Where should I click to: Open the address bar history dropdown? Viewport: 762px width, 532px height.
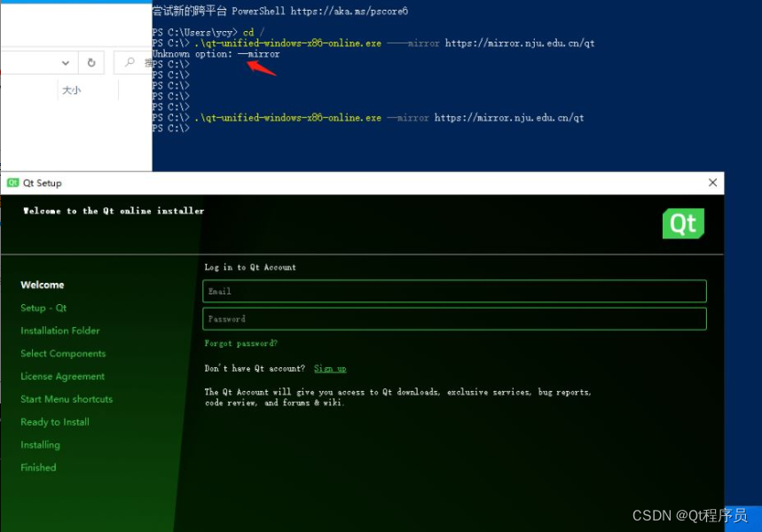66,62
